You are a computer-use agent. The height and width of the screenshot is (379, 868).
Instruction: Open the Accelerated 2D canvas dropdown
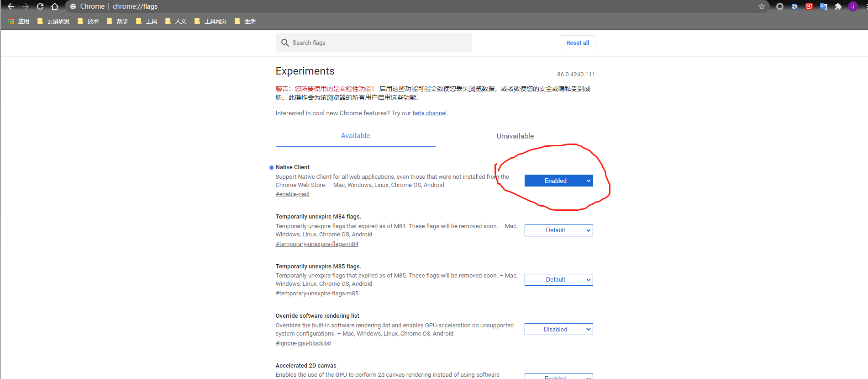558,376
